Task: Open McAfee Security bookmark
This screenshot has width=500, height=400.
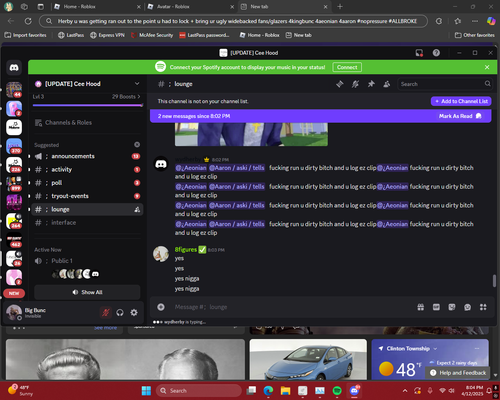Action: [152, 35]
